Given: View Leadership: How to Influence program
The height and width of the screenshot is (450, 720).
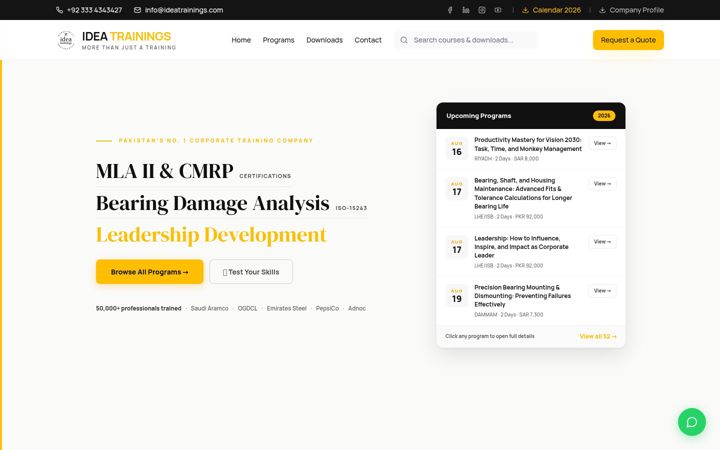Looking at the screenshot, I should coord(602,242).
